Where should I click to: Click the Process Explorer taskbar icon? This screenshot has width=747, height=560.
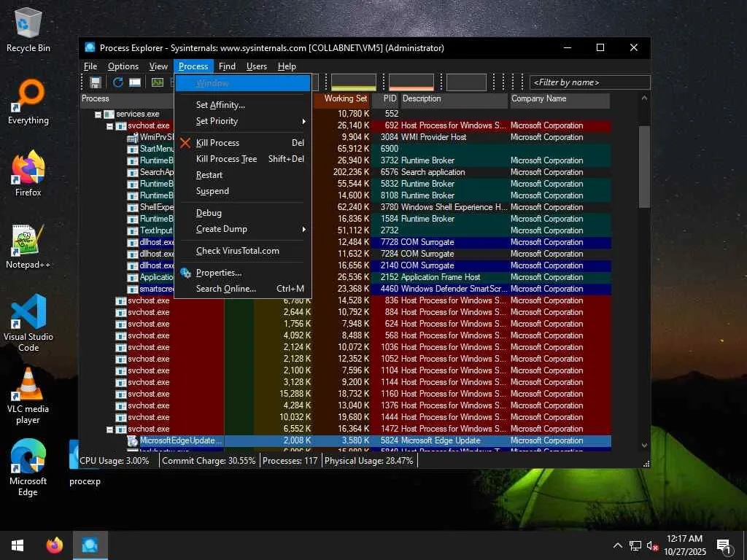tap(90, 545)
